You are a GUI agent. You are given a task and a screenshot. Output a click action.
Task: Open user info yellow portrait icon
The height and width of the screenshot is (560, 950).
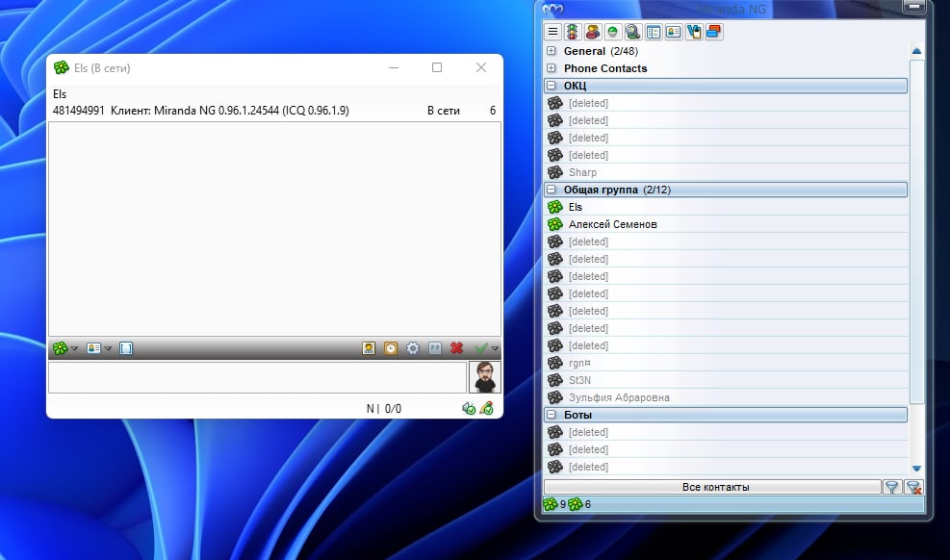pyautogui.click(x=369, y=348)
